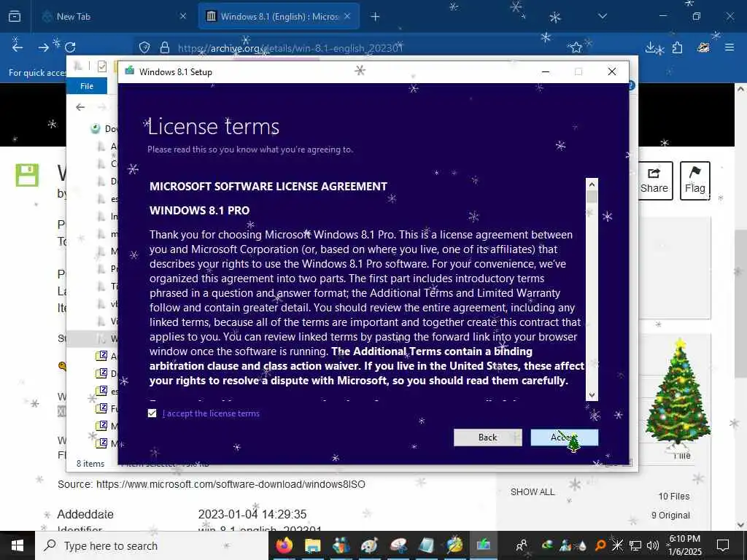The image size is (747, 560).
Task: Uncheck the I accept the license terms checkbox
Action: (x=152, y=413)
